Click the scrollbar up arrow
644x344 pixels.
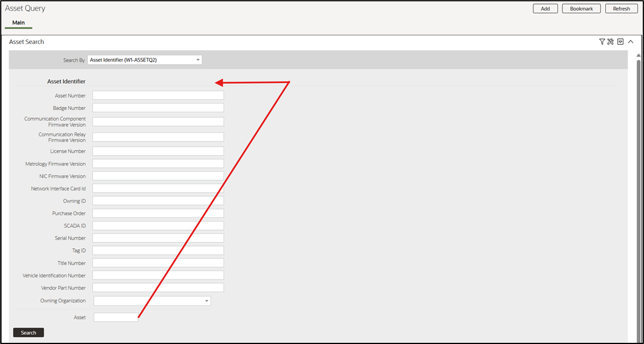click(638, 55)
